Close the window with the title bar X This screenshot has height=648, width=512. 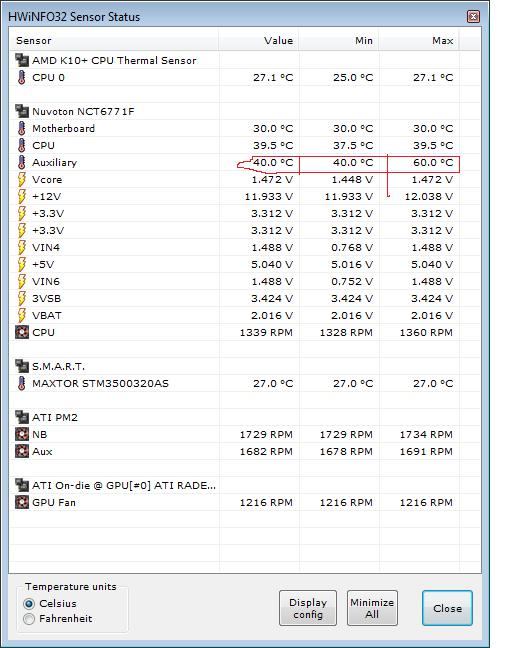pos(473,17)
